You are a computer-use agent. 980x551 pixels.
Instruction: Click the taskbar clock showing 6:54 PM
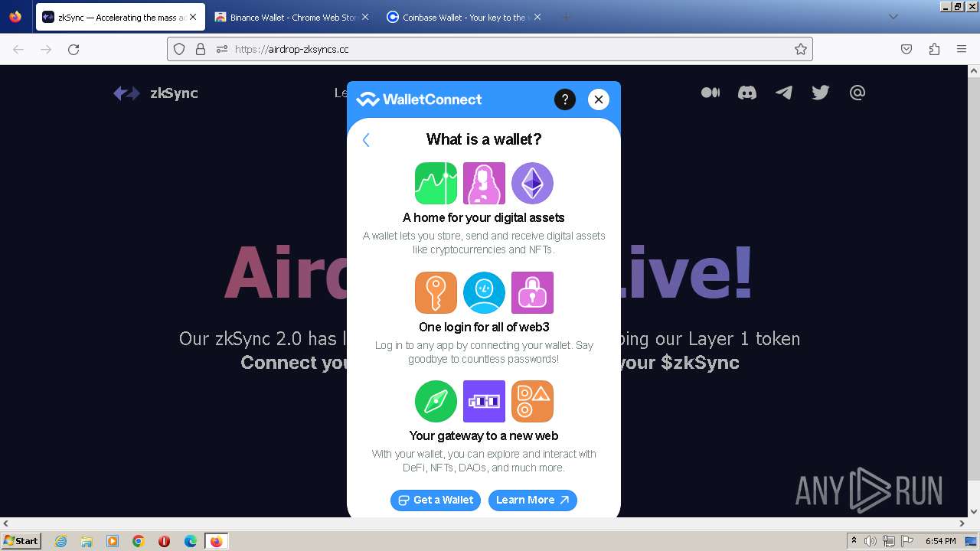pos(940,541)
